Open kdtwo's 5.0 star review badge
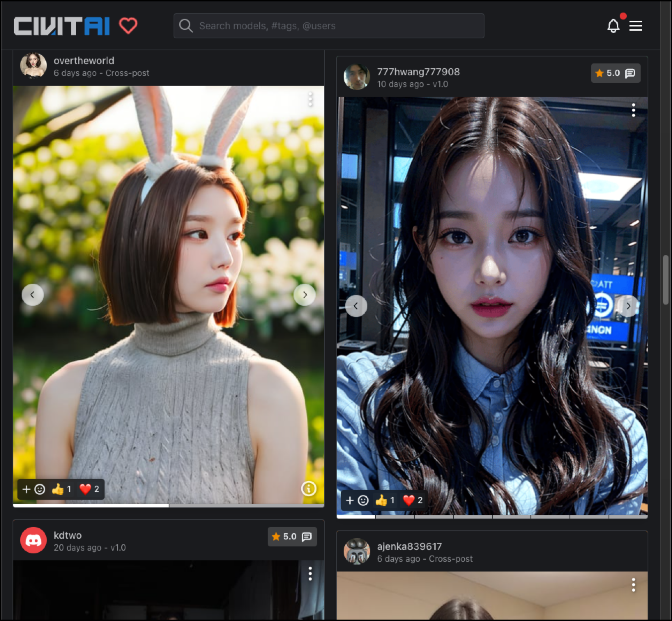The height and width of the screenshot is (621, 672). point(292,536)
